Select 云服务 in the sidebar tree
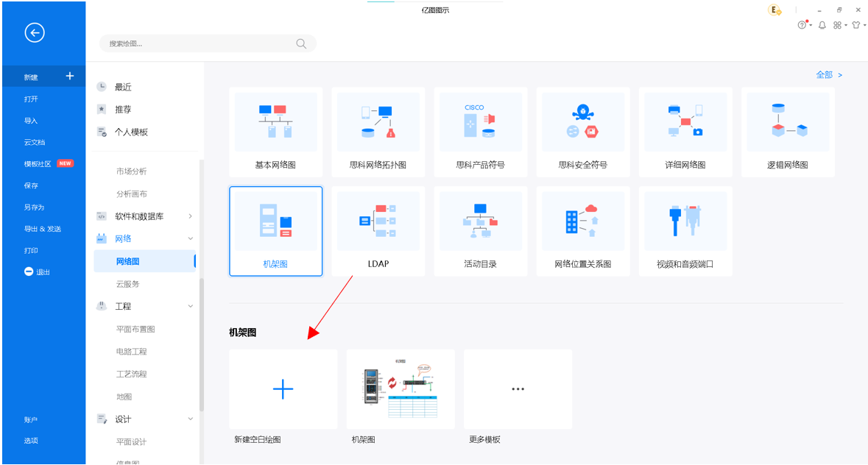This screenshot has width=868, height=465. (127, 284)
